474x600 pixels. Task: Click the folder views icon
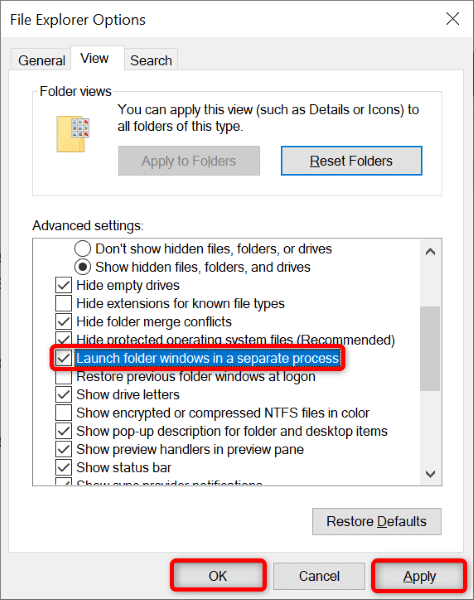(x=73, y=134)
